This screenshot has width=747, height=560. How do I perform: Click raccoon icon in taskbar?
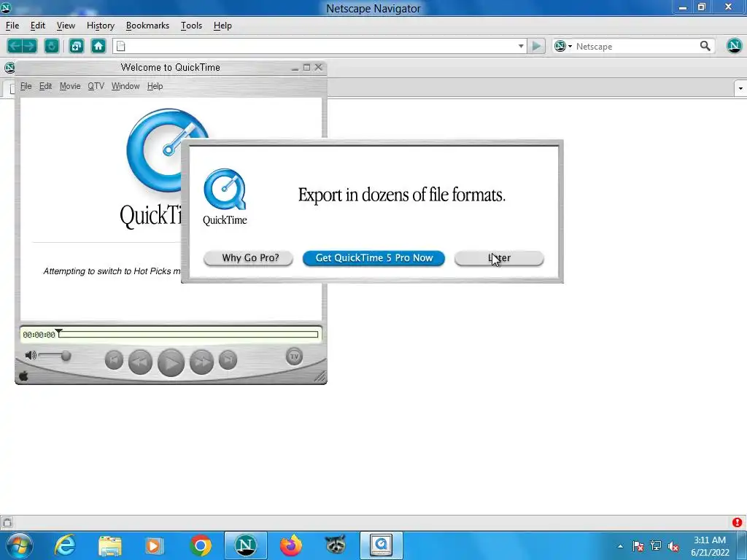(336, 545)
